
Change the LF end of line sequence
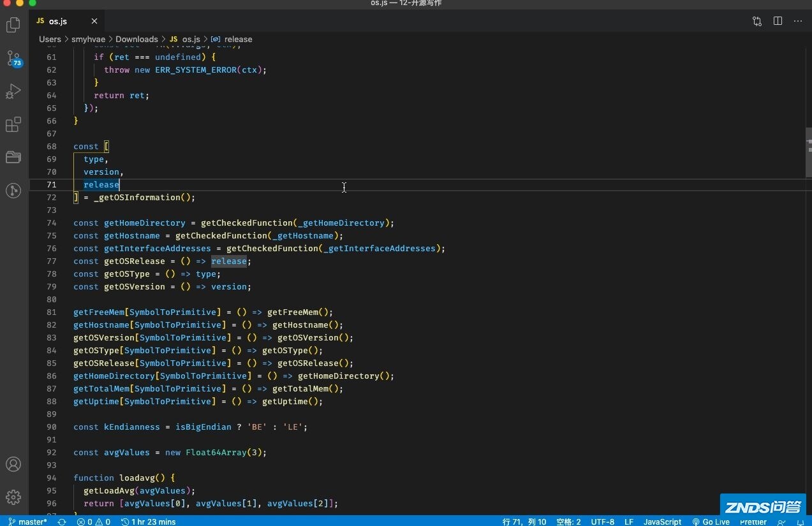tap(629, 522)
